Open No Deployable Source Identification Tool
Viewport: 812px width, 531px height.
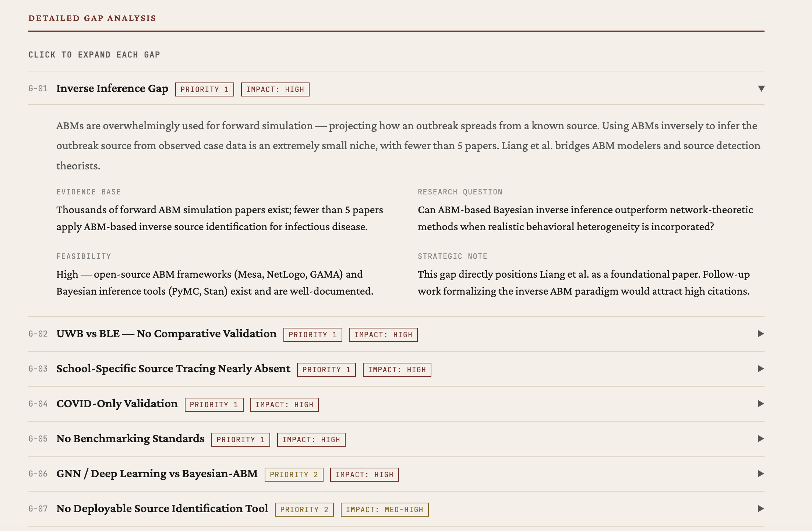[x=162, y=509]
